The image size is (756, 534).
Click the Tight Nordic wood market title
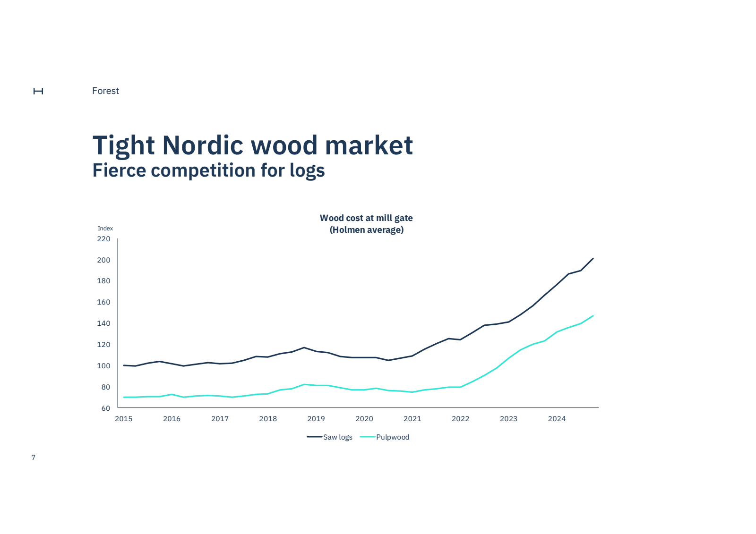(x=253, y=145)
